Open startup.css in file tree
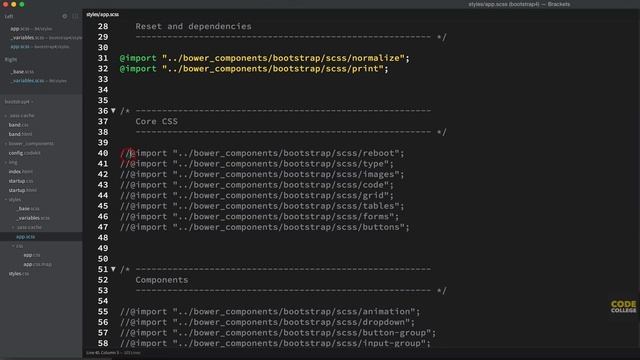 [x=21, y=181]
